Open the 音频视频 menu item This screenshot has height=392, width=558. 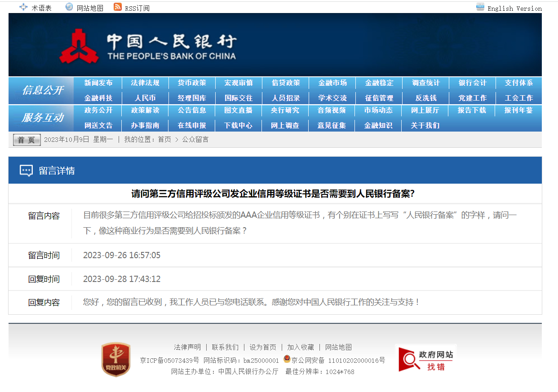(x=332, y=110)
